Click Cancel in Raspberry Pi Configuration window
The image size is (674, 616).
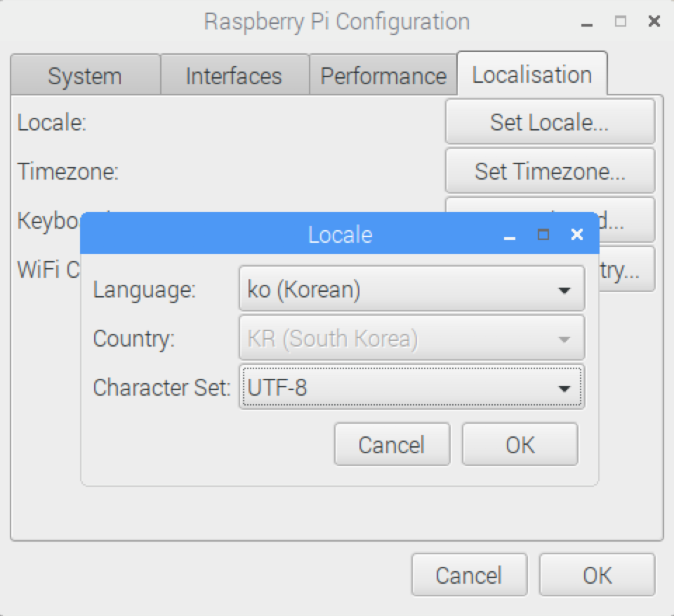[x=470, y=575]
